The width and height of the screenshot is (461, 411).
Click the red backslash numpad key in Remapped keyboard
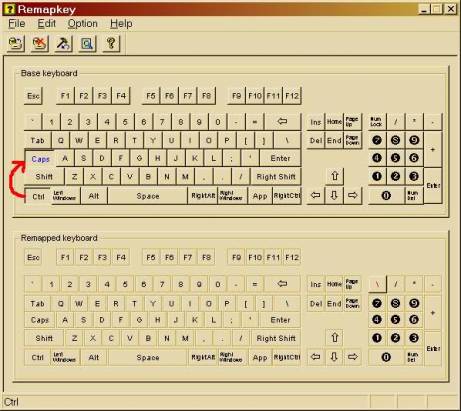point(377,284)
